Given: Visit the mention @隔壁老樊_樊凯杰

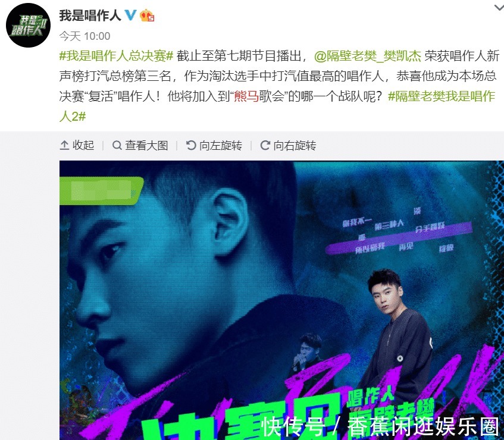Looking at the screenshot, I should (x=367, y=56).
